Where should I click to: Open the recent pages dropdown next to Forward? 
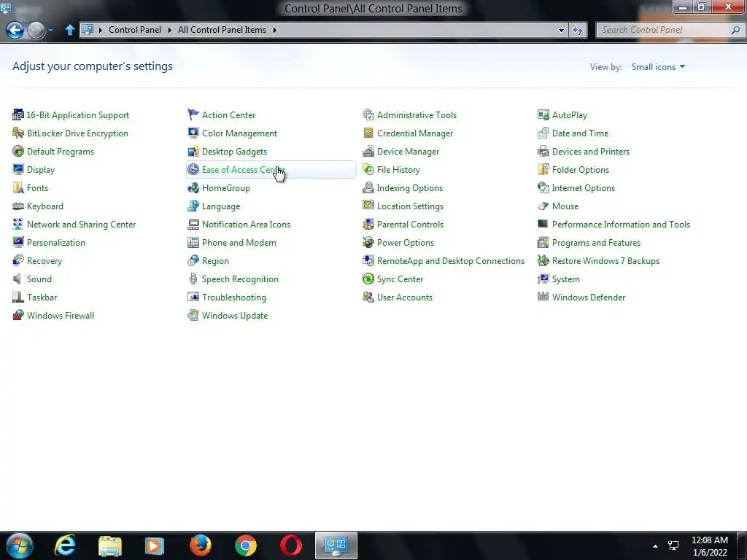pyautogui.click(x=51, y=31)
